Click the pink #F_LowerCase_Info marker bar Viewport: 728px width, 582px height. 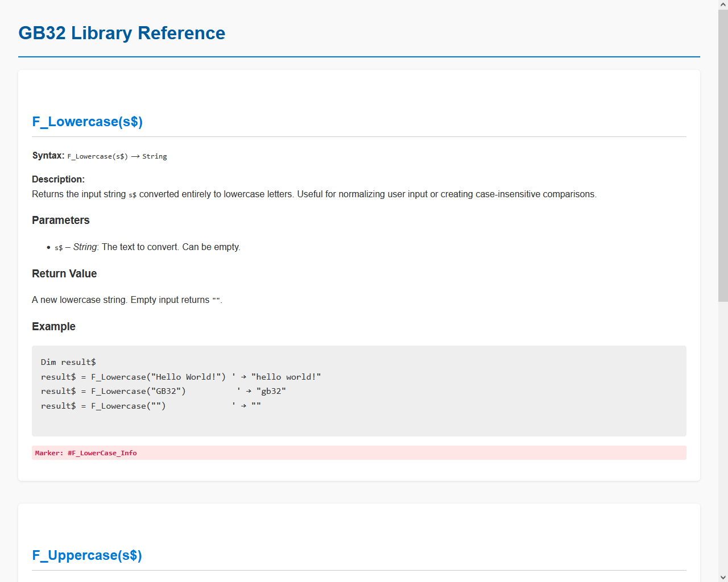tap(359, 453)
